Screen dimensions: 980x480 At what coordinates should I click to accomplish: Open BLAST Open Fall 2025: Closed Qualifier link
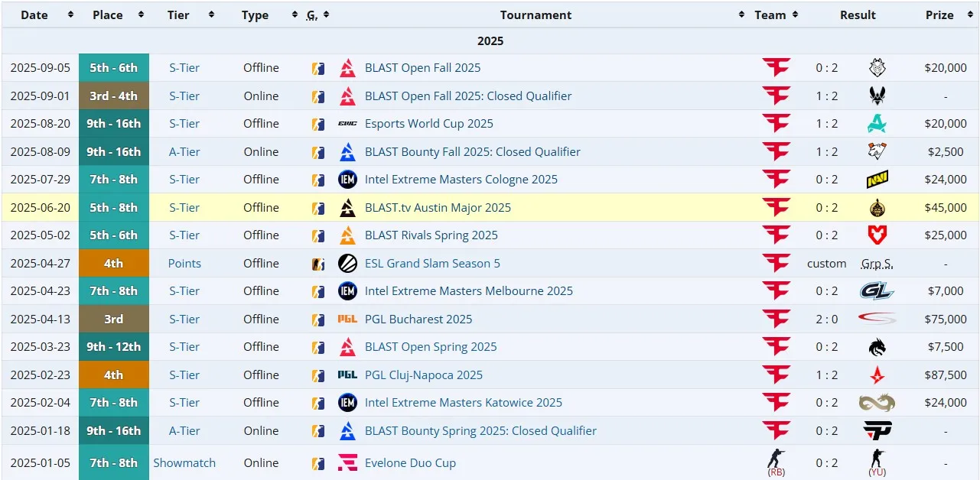pos(468,96)
